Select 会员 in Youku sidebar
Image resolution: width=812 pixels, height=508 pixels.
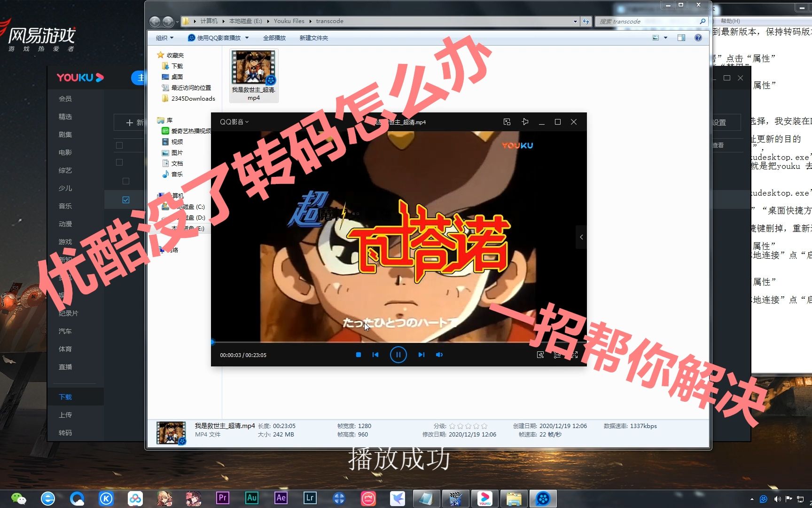tap(65, 99)
